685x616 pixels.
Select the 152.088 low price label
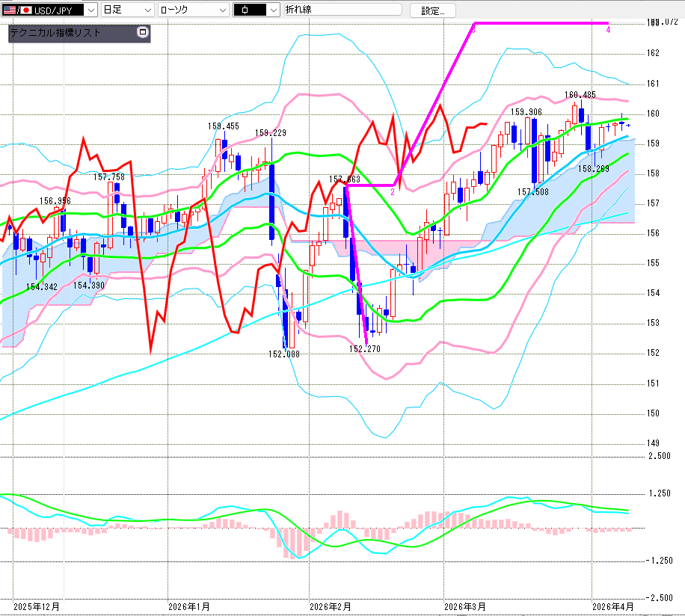click(x=284, y=355)
